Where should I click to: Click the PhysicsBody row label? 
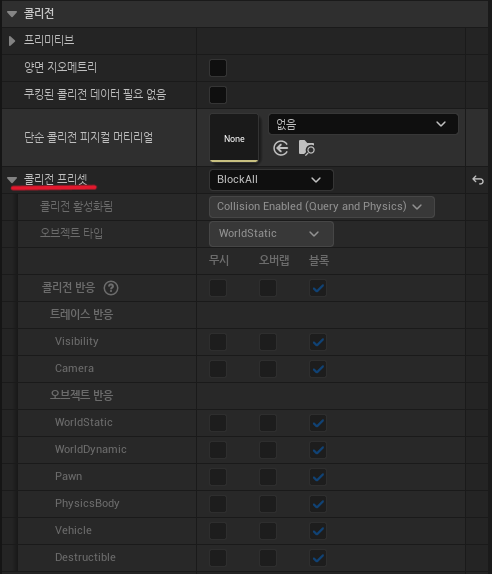87,504
